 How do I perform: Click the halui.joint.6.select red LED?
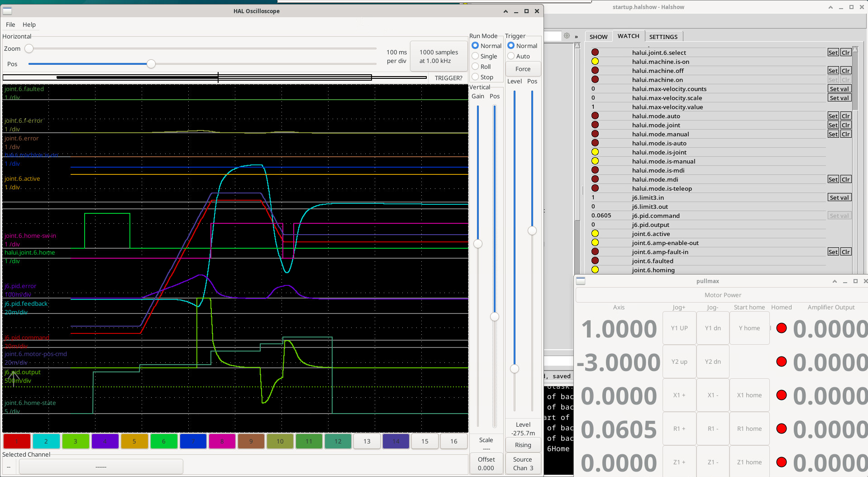point(595,53)
